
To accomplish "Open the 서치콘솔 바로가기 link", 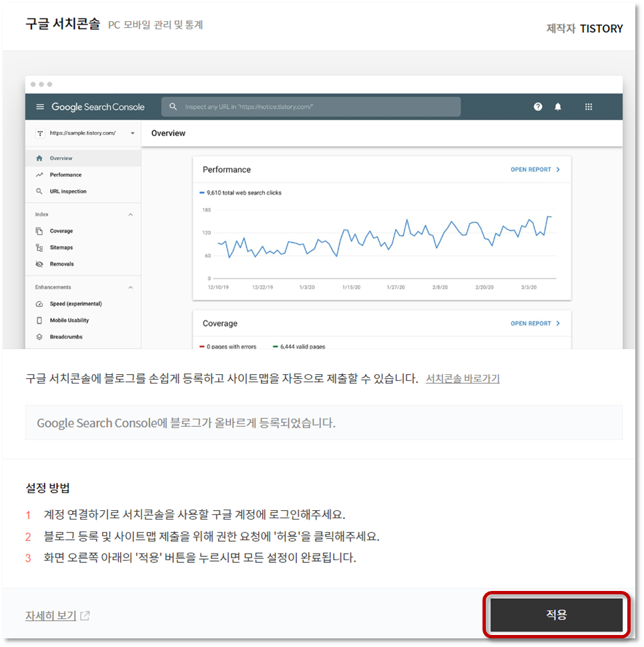I will (462, 378).
